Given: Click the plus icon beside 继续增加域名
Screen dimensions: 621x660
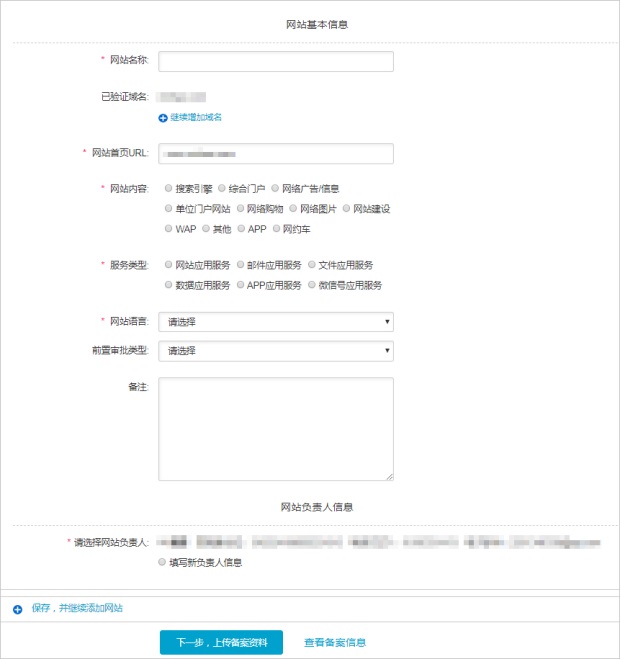Looking at the screenshot, I should (163, 118).
